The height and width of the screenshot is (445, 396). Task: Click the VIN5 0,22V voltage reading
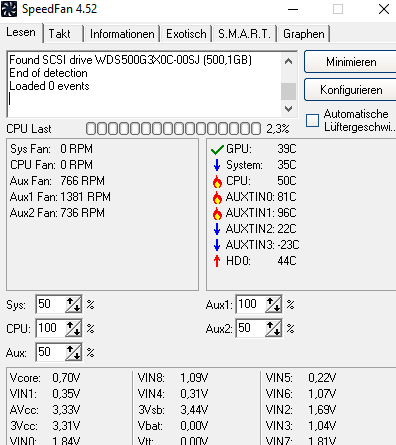tap(301, 378)
